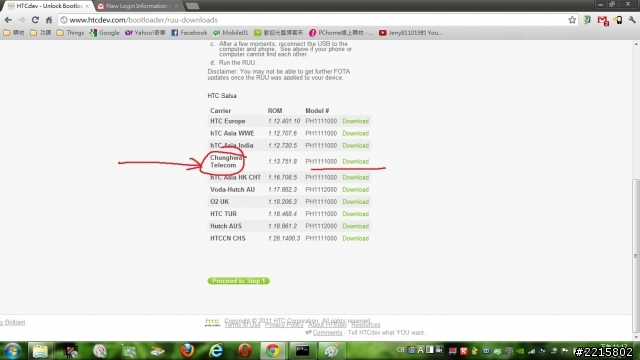Launch Opera from the taskbar
This screenshot has width=640, height=360.
coord(245,351)
